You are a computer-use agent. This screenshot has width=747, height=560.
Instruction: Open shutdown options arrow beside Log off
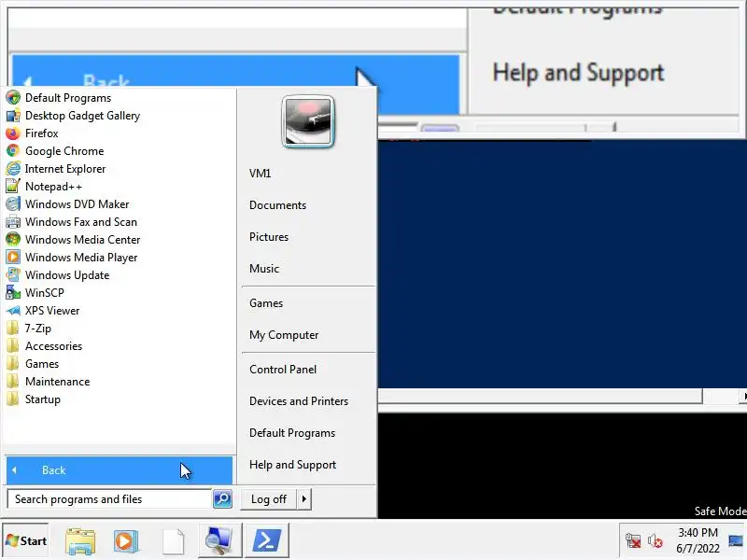[x=304, y=499]
